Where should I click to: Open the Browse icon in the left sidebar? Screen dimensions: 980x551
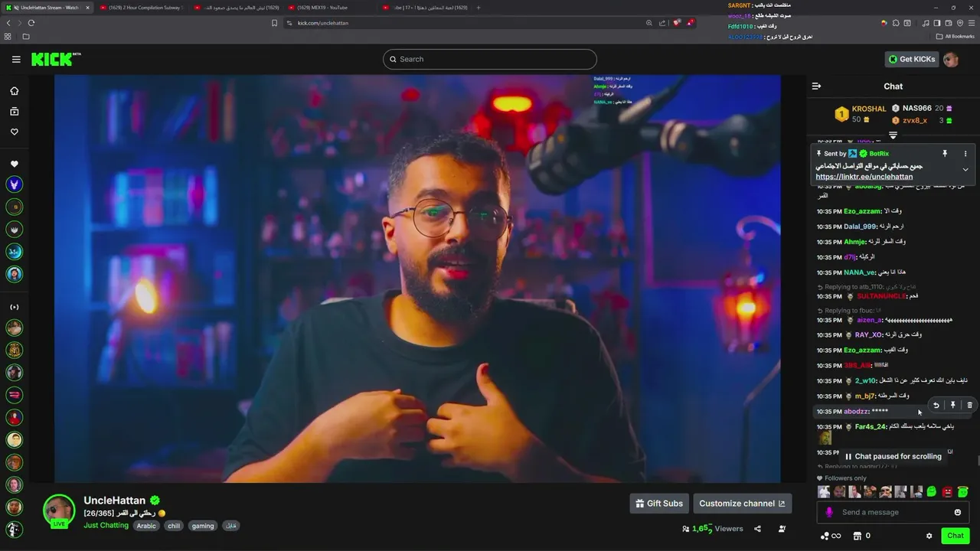coord(14,112)
